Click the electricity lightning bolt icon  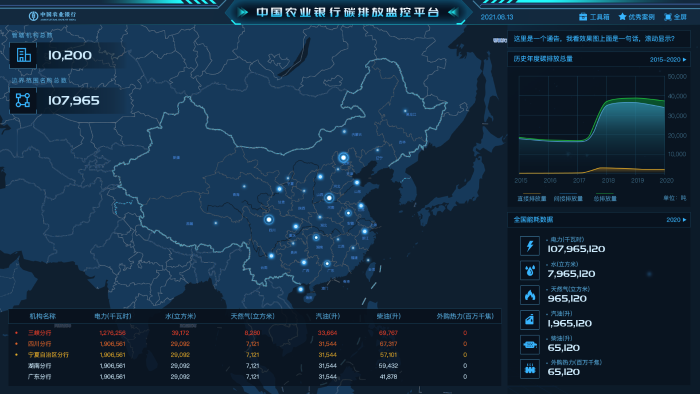(529, 246)
